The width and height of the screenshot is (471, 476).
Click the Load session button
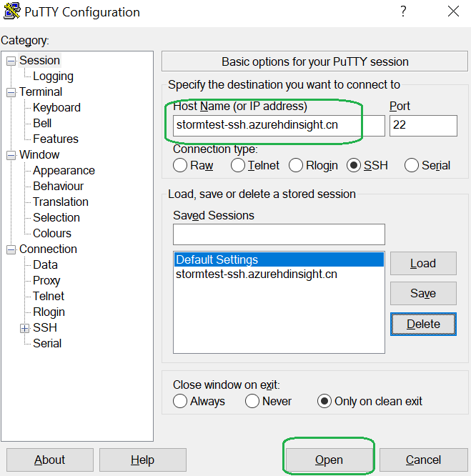coord(422,263)
